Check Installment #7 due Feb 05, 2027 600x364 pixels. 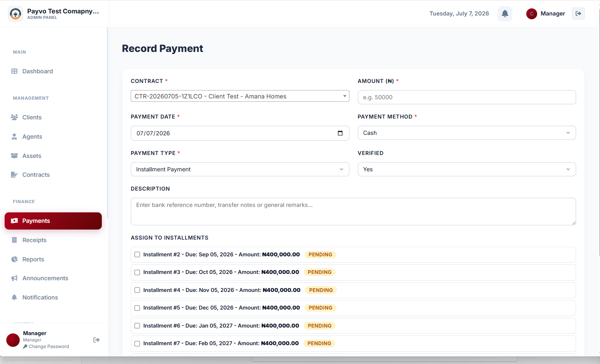[137, 343]
